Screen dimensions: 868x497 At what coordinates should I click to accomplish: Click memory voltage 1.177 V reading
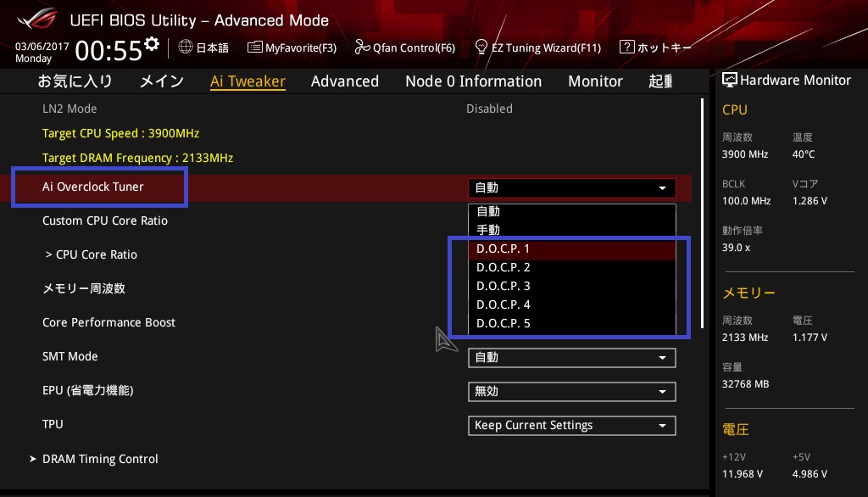(810, 337)
